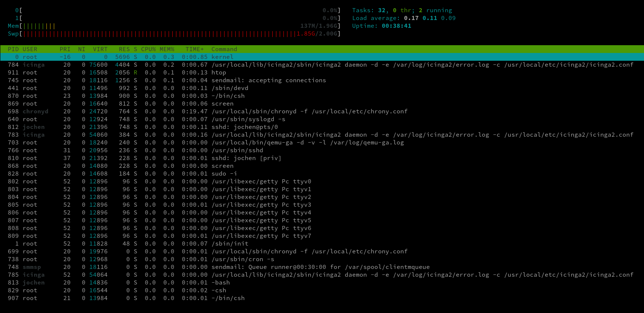Viewport: 644px width, 313px height.
Task: Click the MEM% column header
Action: click(x=167, y=49)
